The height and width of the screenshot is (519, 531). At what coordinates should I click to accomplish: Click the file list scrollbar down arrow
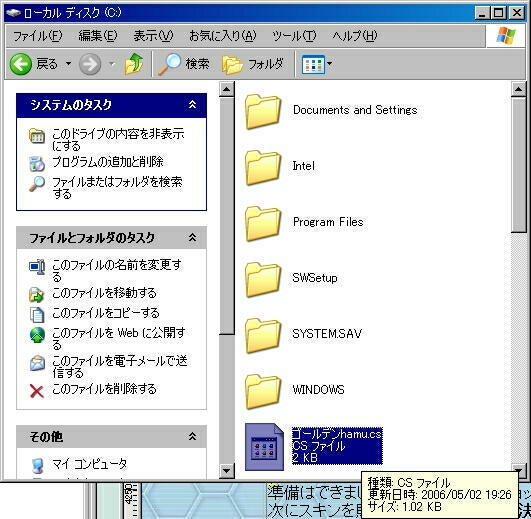(x=518, y=469)
